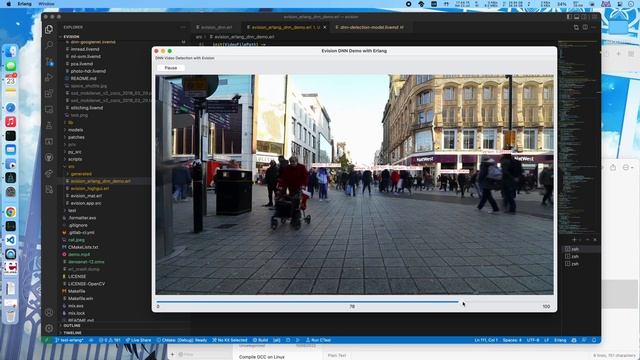Screen dimensions: 640x360
Task: Open LICENSE-OpenCV in the explorer
Action: (87, 284)
